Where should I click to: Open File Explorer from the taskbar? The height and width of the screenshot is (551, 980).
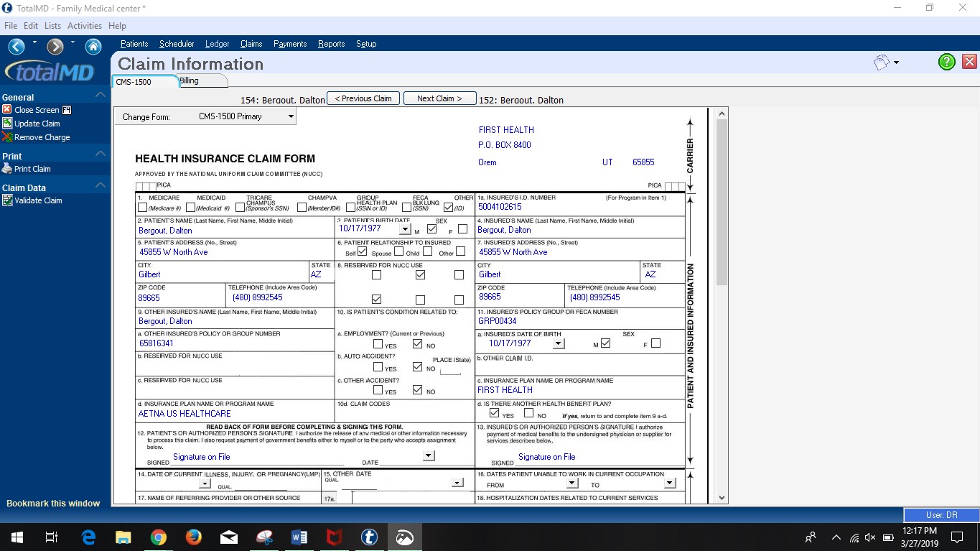point(123,537)
